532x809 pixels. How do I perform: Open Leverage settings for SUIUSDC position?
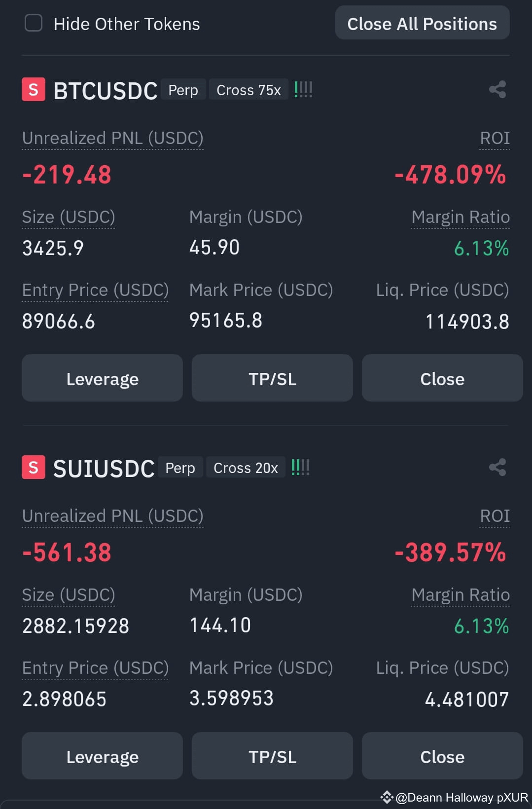102,756
